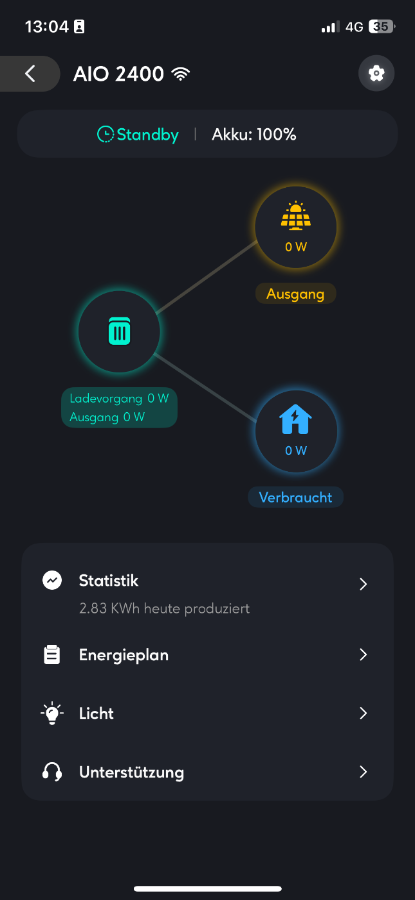Tap the Ladevorgang 0 W battery info box

[119, 408]
